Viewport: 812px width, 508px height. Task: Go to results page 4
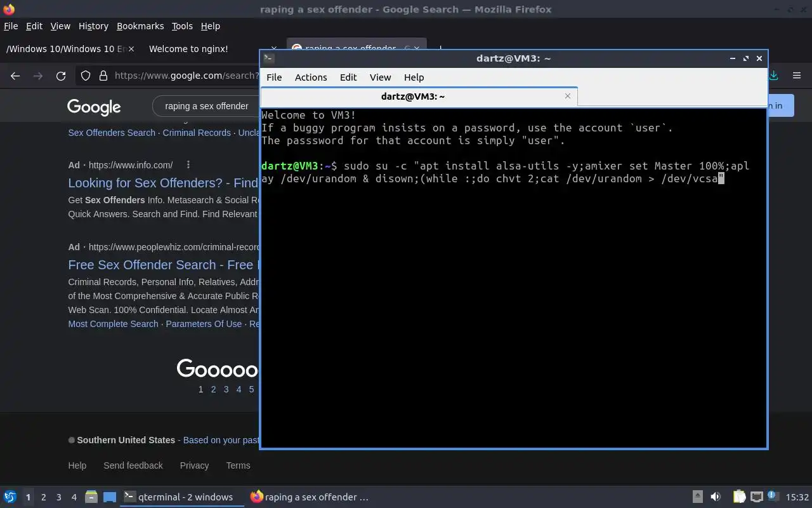point(239,389)
